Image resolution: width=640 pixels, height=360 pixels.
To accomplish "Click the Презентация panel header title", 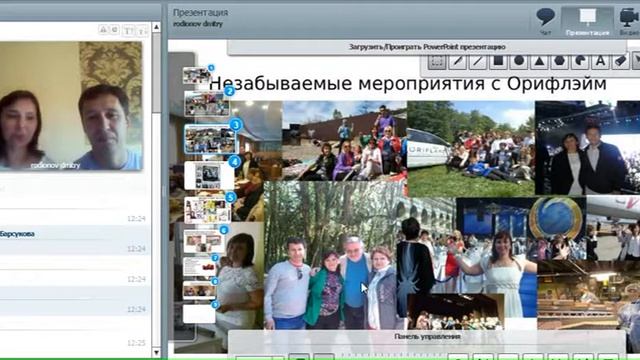I will (x=200, y=13).
